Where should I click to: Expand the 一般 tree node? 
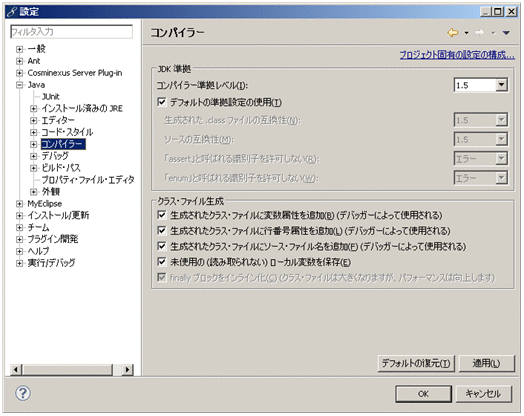(x=20, y=49)
